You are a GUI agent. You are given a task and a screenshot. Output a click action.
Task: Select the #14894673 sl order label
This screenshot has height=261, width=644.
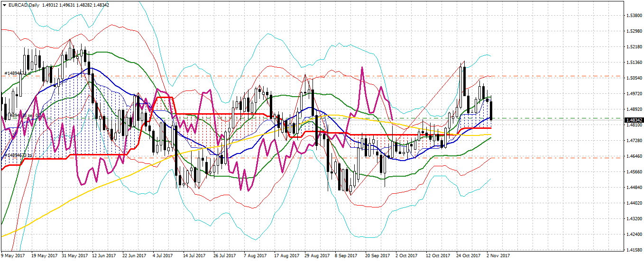click(18, 73)
